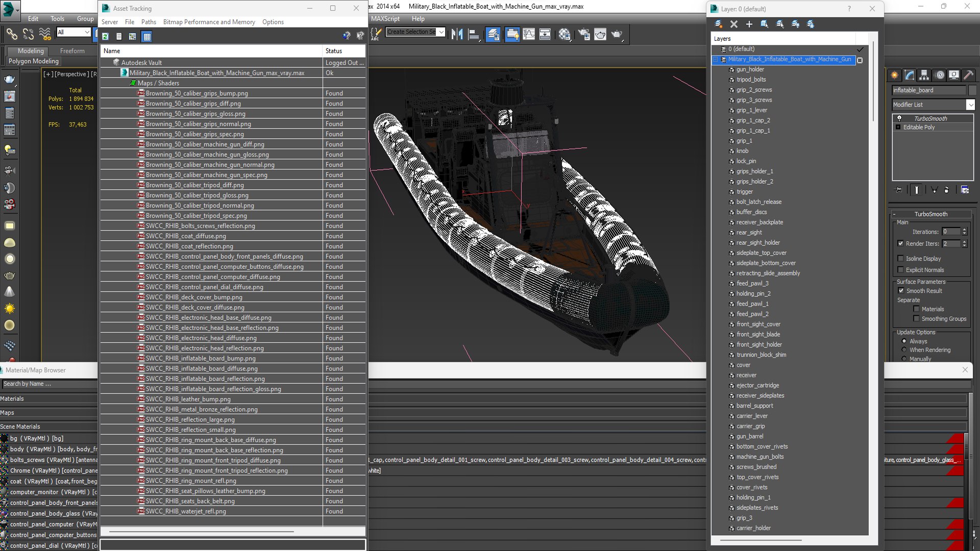Open the Options menu in Asset Tracking
980x551 pixels.
pos(273,22)
